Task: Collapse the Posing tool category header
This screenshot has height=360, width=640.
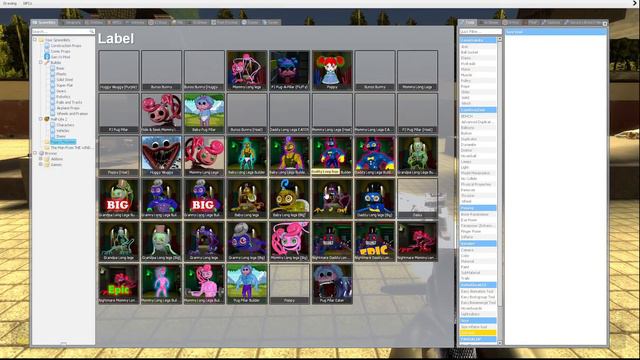Action: pos(478,208)
